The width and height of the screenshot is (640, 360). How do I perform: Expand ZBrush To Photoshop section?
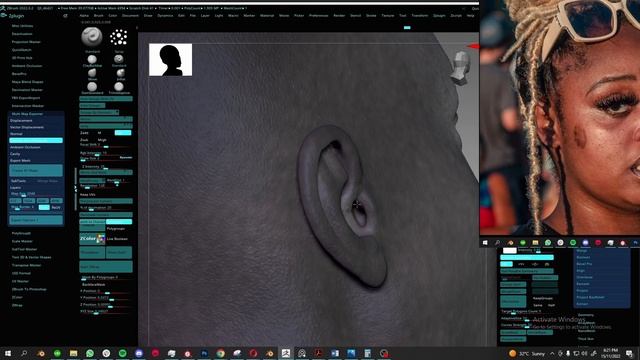tap(29, 289)
